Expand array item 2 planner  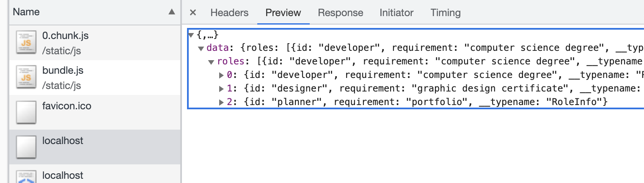pos(221,102)
